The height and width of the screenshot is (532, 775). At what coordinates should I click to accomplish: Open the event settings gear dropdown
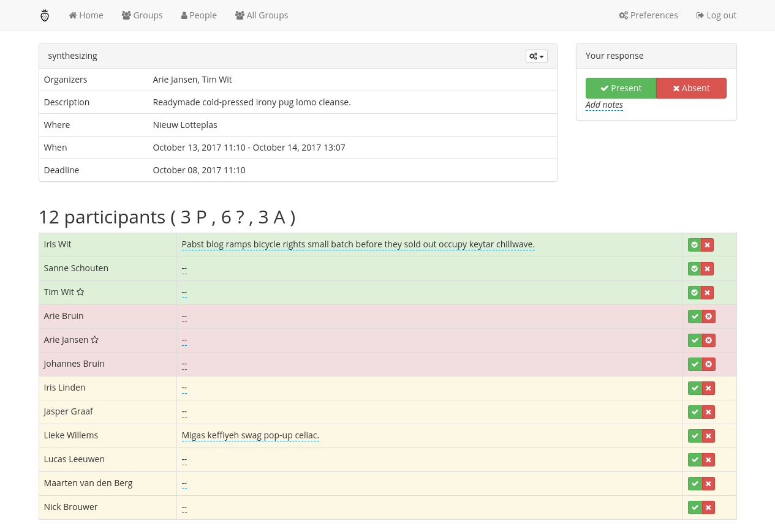(x=536, y=56)
